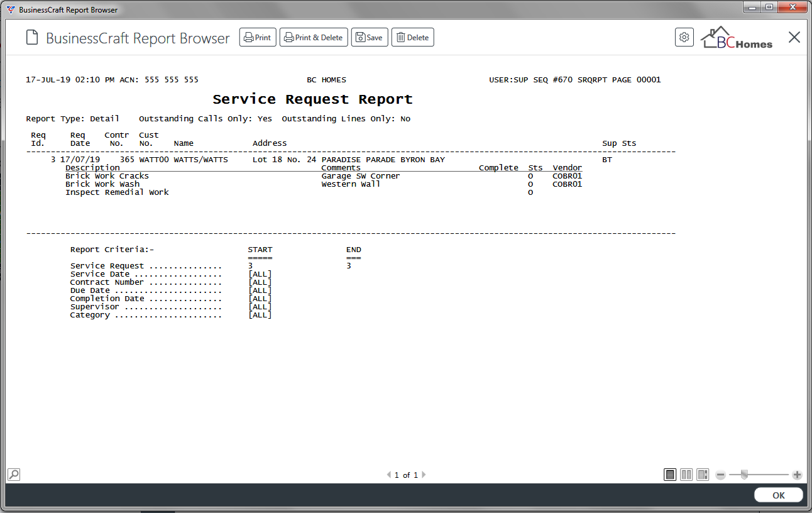Click the address 'PARADISE PARADE BYRON BAY'
The height and width of the screenshot is (513, 812).
pos(383,160)
